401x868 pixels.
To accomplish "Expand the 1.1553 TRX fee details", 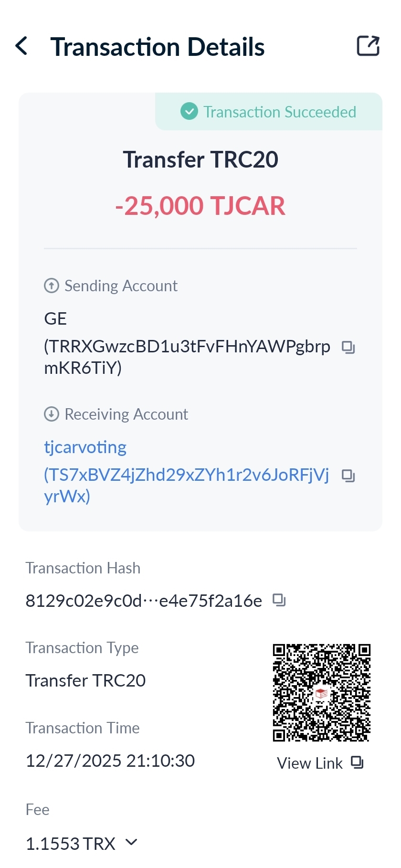I will point(131,843).
